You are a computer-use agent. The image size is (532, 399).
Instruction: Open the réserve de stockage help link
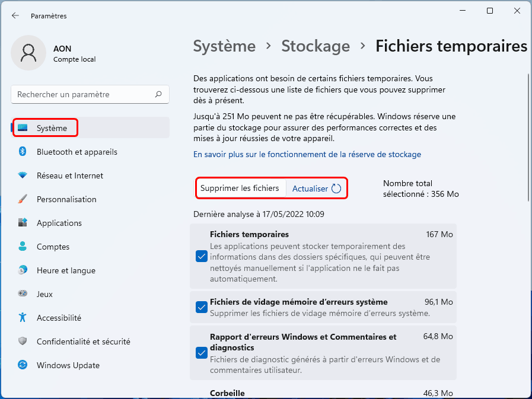point(307,154)
